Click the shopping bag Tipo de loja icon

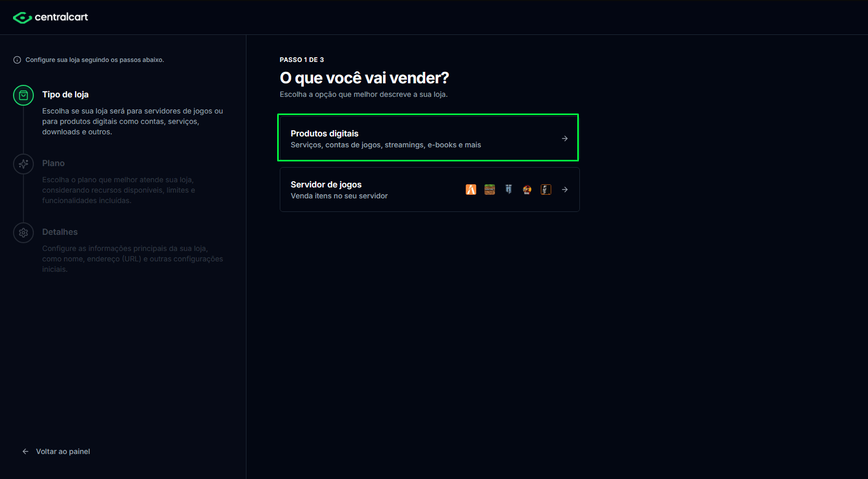click(23, 95)
